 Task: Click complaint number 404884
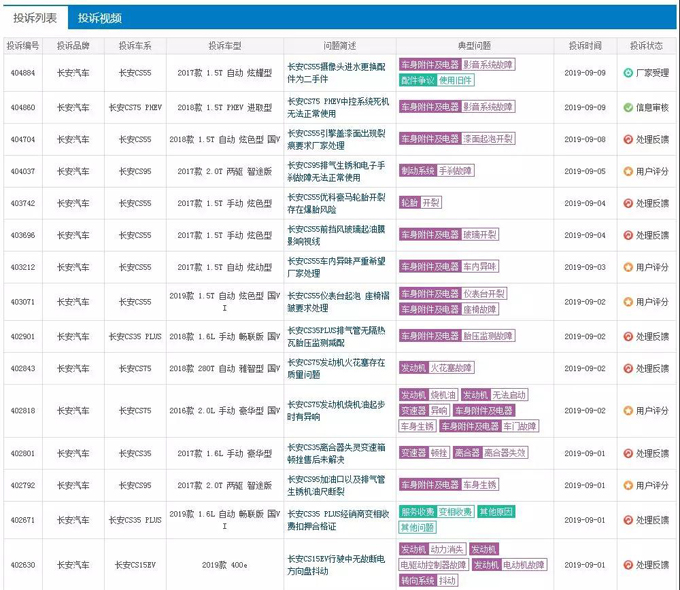[x=23, y=73]
